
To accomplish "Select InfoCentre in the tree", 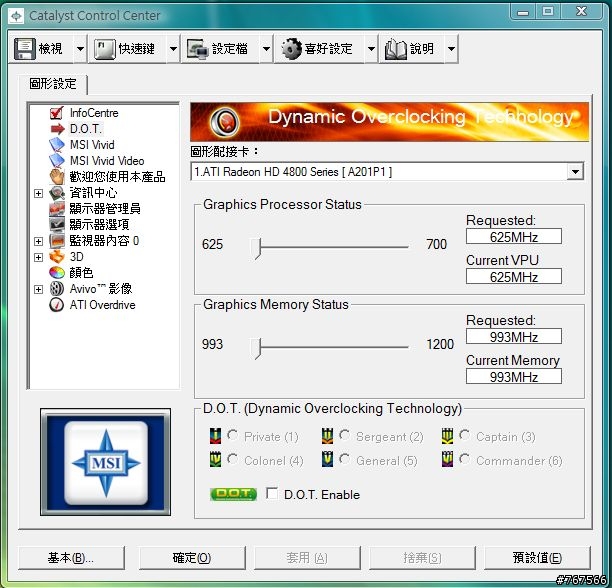I will 94,113.
